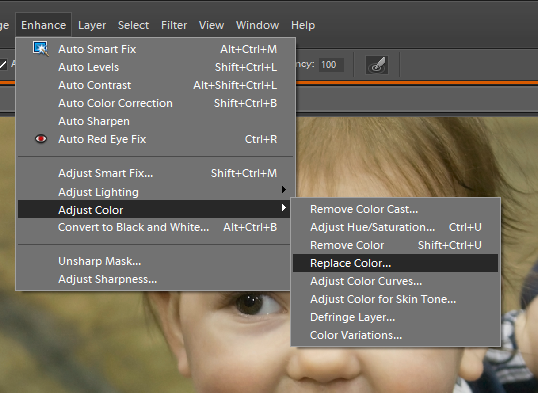Expand the Adjust Lighting submenu
538x393 pixels.
[x=154, y=192]
